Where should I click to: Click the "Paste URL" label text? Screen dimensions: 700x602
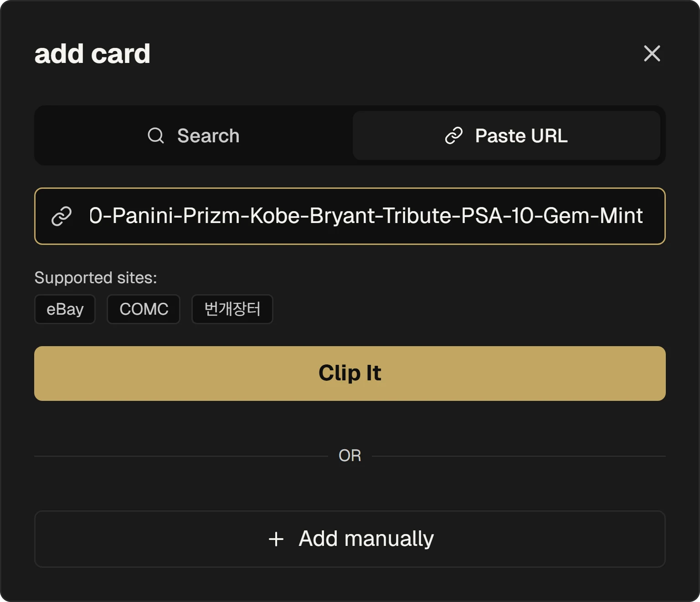521,136
